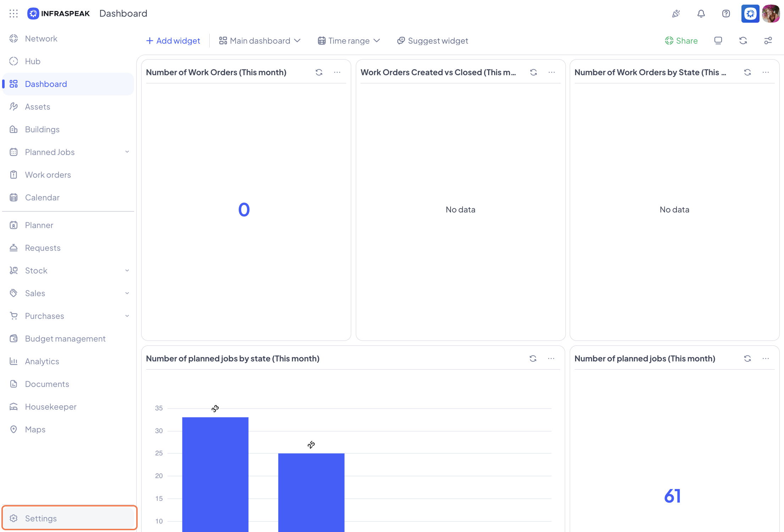Open Requests section

pos(68,248)
